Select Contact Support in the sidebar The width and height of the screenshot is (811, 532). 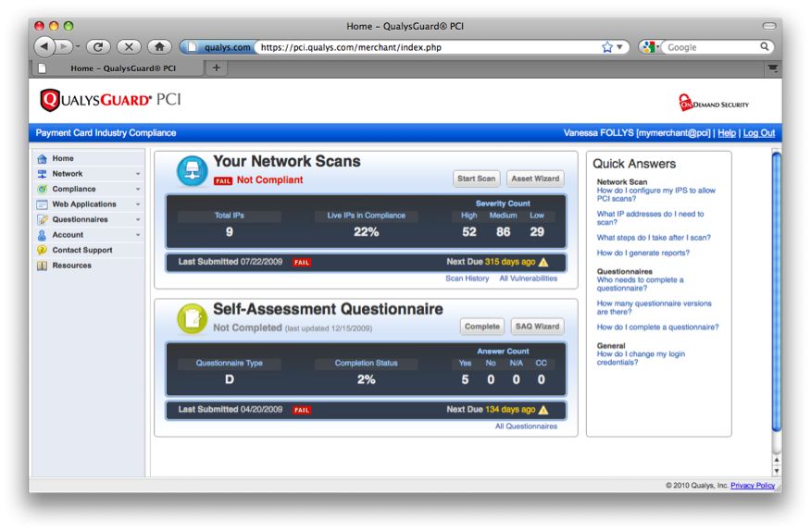[x=89, y=250]
